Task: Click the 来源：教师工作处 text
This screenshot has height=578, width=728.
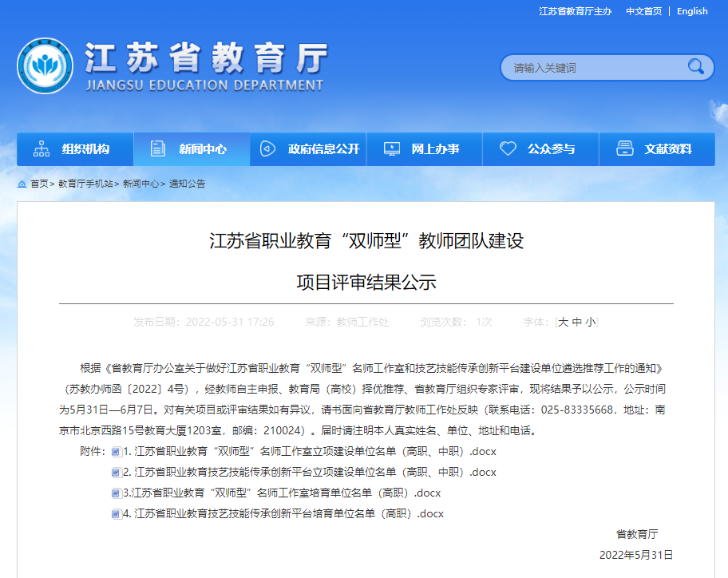Action: pyautogui.click(x=346, y=323)
